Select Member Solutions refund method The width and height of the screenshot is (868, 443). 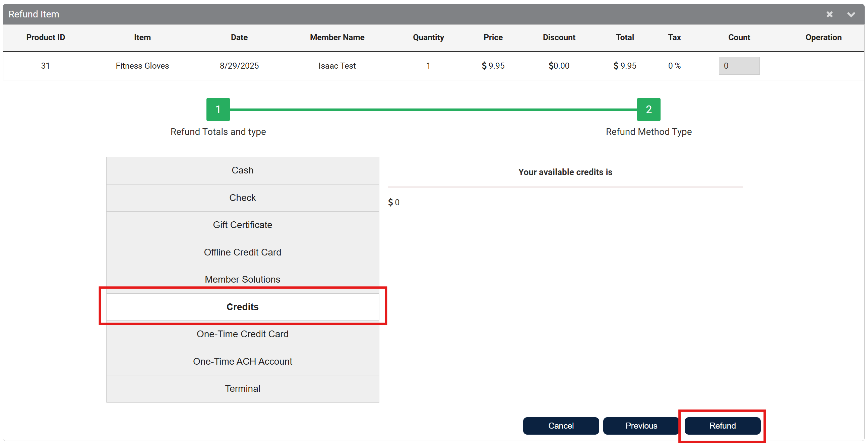point(242,279)
